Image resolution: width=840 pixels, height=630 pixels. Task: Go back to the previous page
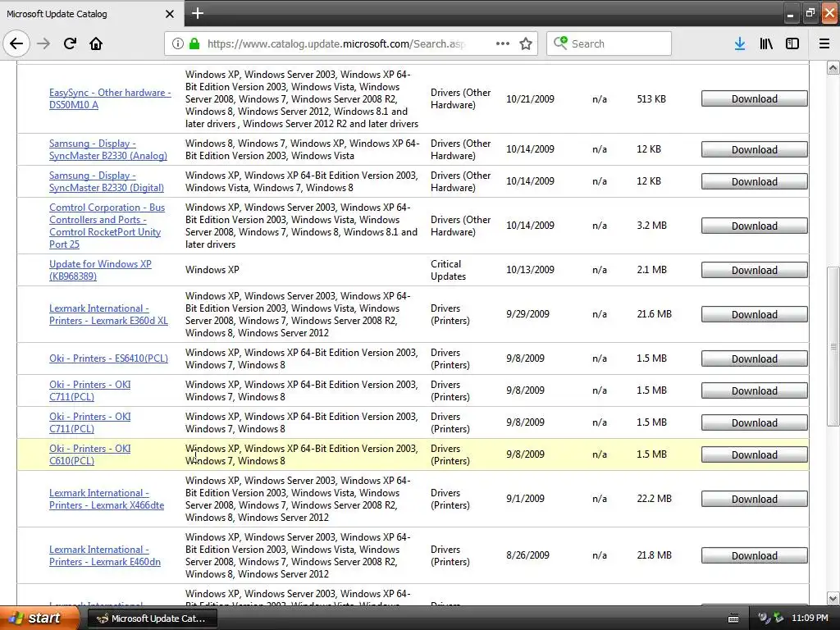pos(16,43)
